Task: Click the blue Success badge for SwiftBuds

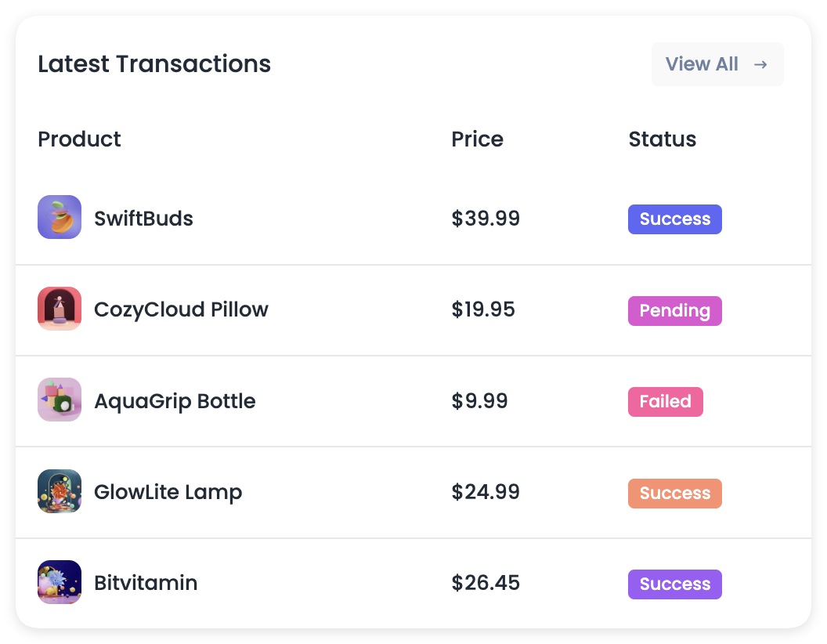Action: (x=674, y=219)
